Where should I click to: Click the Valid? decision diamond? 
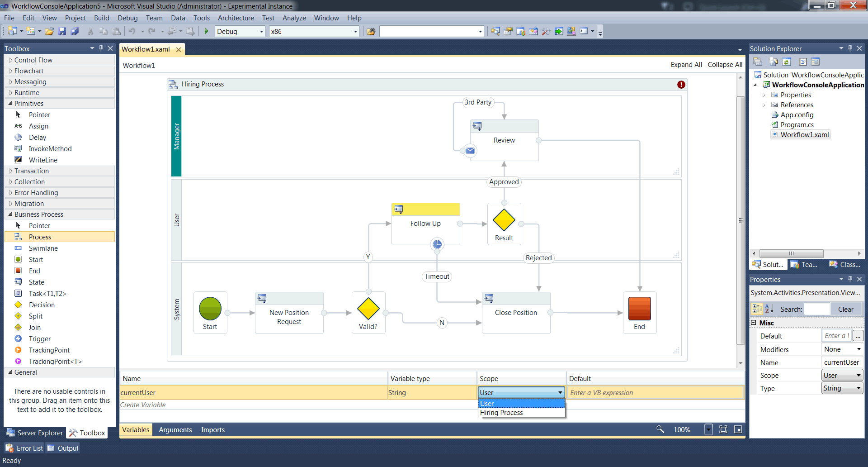click(368, 309)
